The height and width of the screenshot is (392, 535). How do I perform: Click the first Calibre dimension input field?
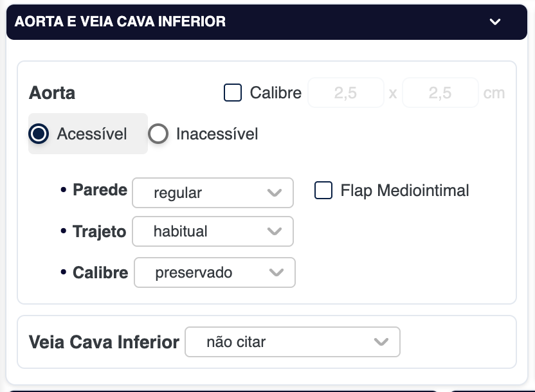[345, 93]
